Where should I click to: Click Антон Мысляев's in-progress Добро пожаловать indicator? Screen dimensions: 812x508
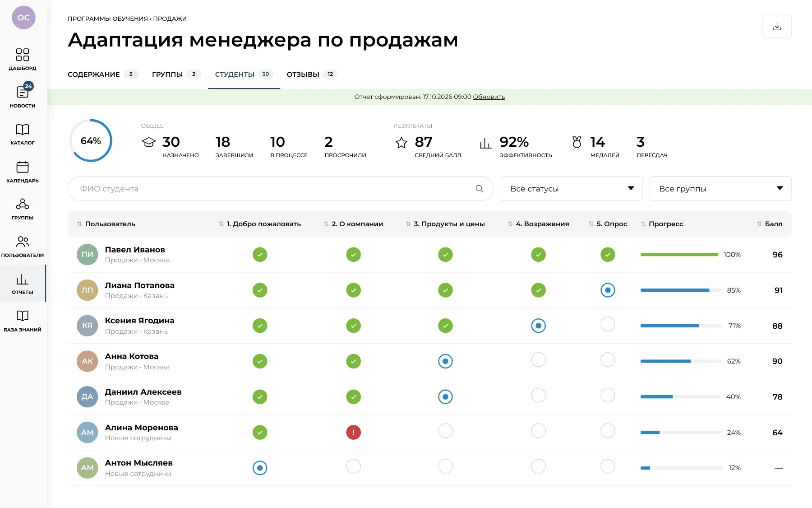(x=260, y=468)
